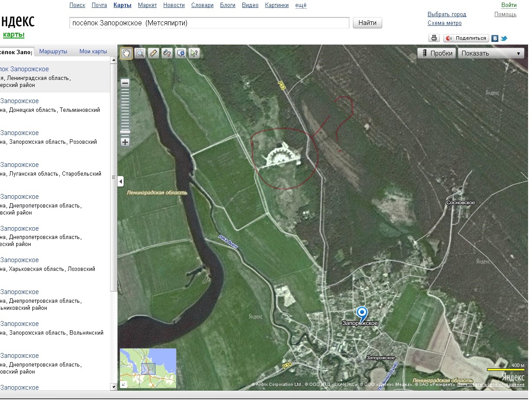
Task: Open the route drawing tool
Action: coord(167,53)
